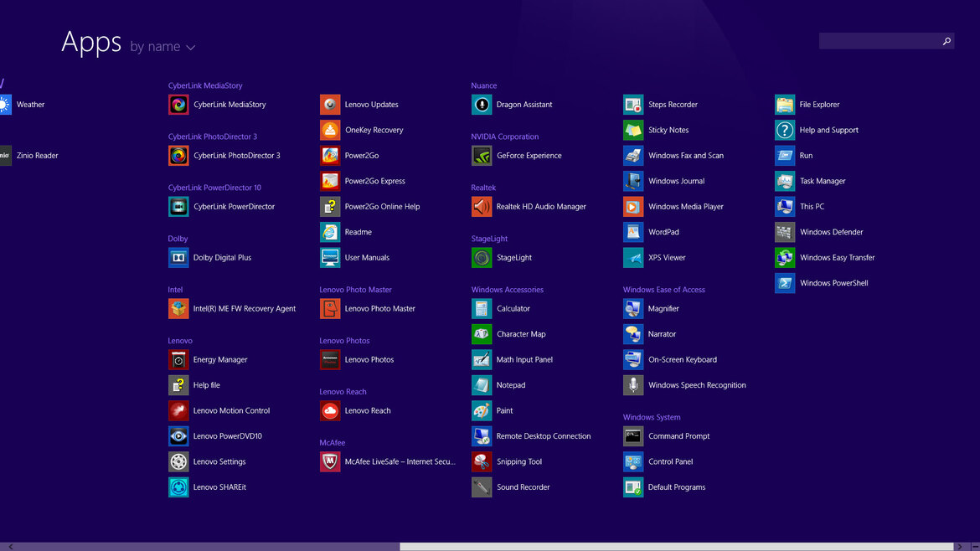Open Lenovo Photo Master icon
The width and height of the screenshot is (980, 551).
(x=330, y=309)
